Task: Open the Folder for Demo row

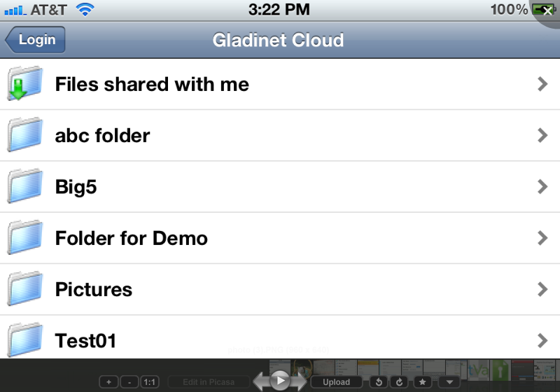Action: pos(280,238)
